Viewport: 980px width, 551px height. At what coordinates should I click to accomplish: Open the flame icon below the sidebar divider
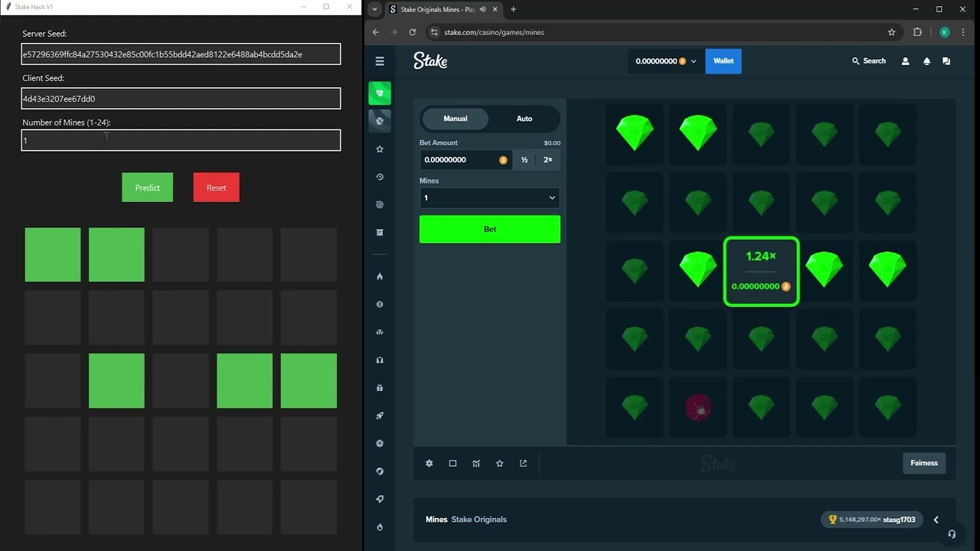tap(380, 276)
